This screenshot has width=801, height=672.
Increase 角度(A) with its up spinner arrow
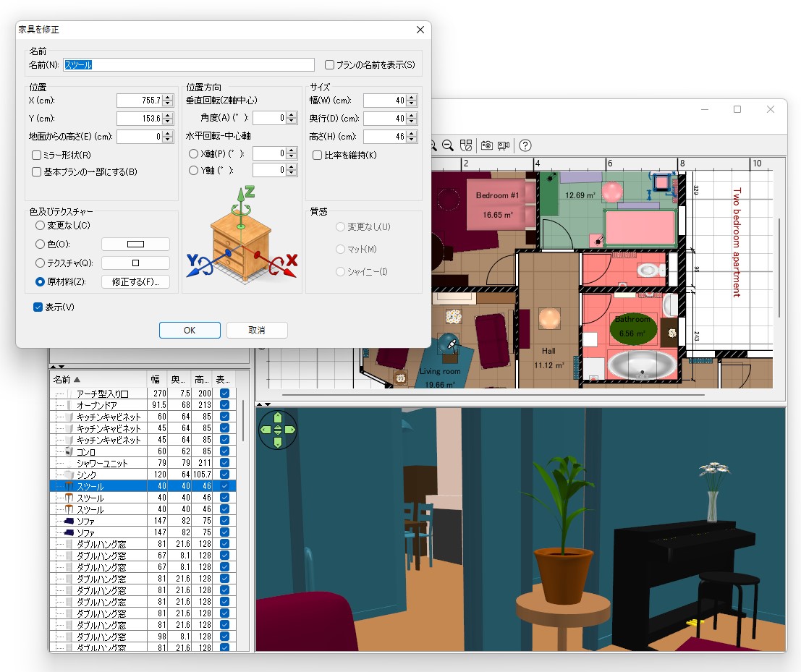click(x=292, y=115)
